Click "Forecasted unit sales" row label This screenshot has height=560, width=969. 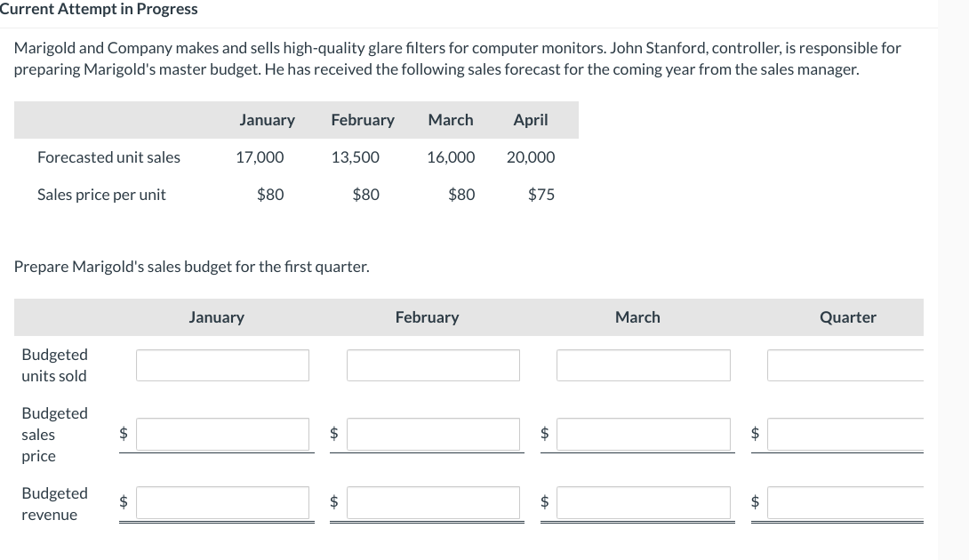108,157
